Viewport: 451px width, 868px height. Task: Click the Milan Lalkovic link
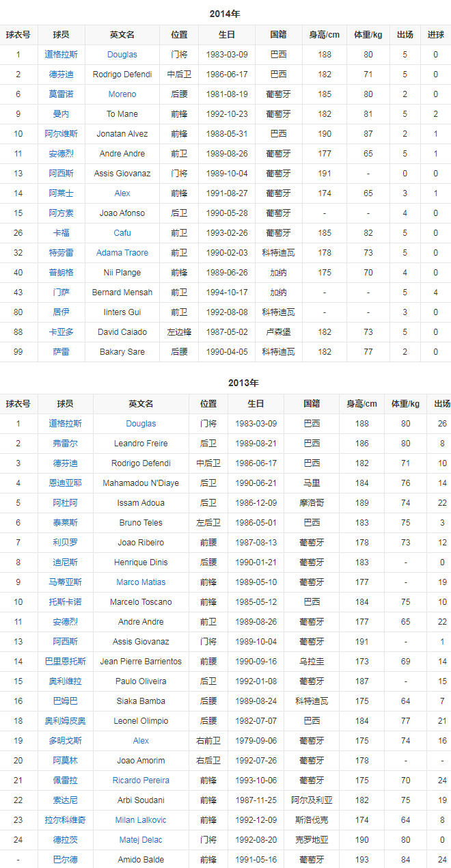141,820
